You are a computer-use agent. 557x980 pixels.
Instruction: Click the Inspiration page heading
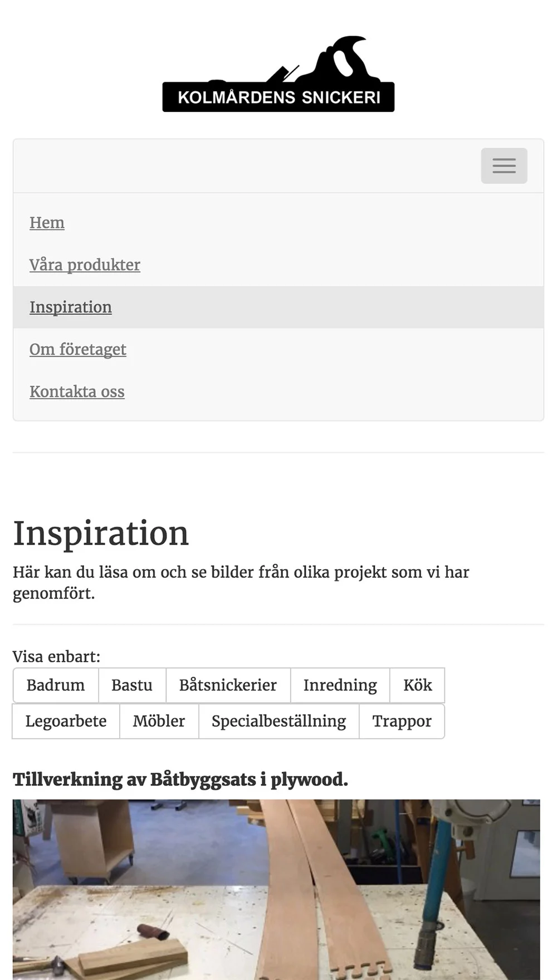click(101, 533)
